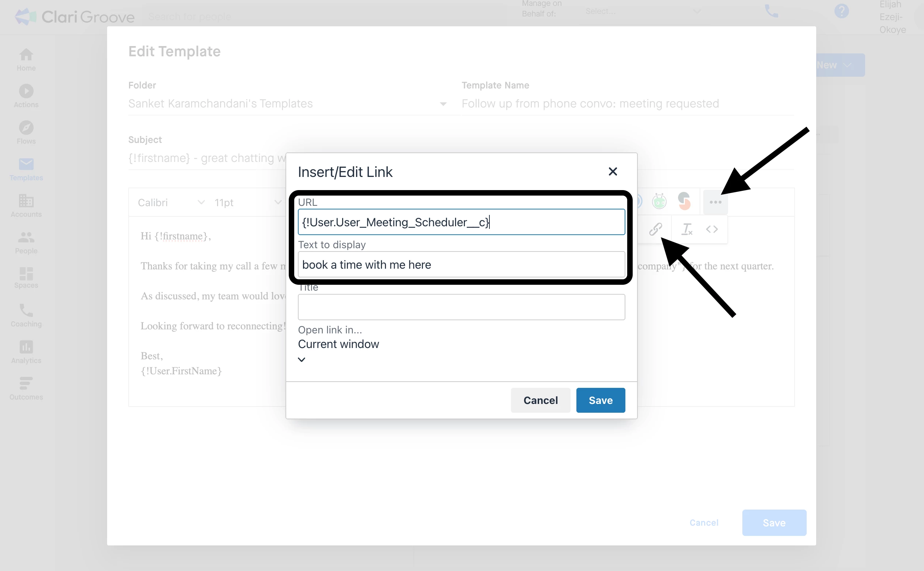This screenshot has height=571, width=924.
Task: Click the gray and orange circular toolbar icon
Action: click(684, 201)
